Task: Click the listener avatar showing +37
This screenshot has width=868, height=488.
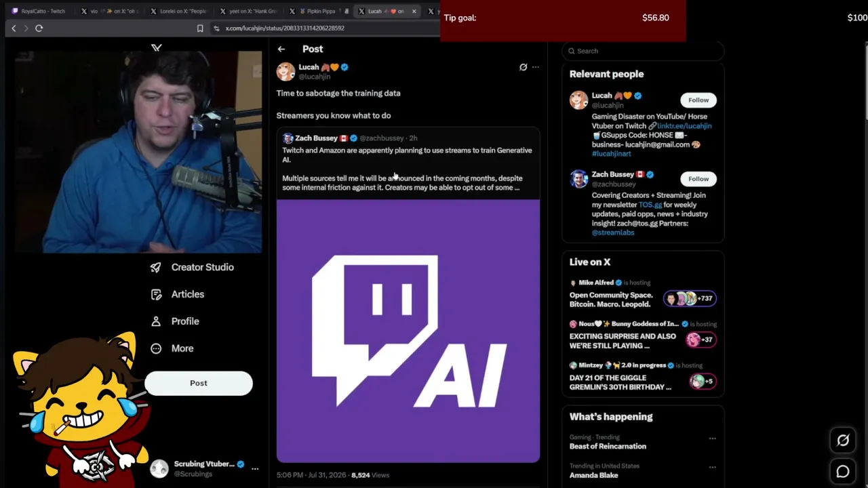Action: [702, 340]
